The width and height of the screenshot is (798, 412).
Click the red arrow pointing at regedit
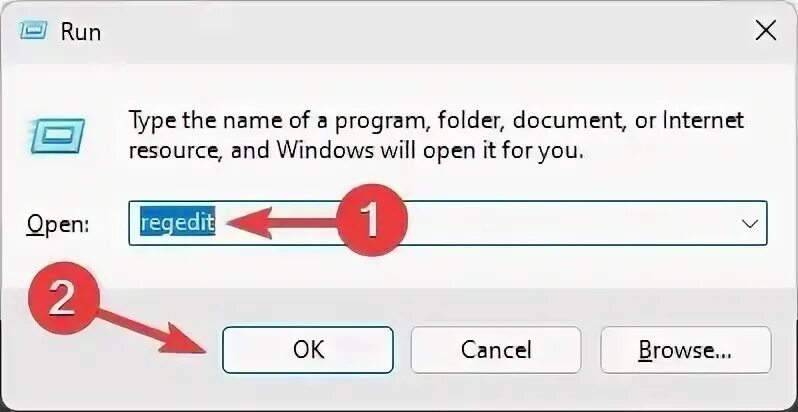(280, 223)
